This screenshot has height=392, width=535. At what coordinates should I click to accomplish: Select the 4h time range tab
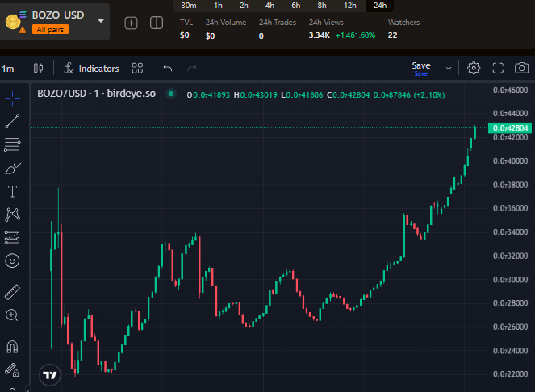click(270, 6)
